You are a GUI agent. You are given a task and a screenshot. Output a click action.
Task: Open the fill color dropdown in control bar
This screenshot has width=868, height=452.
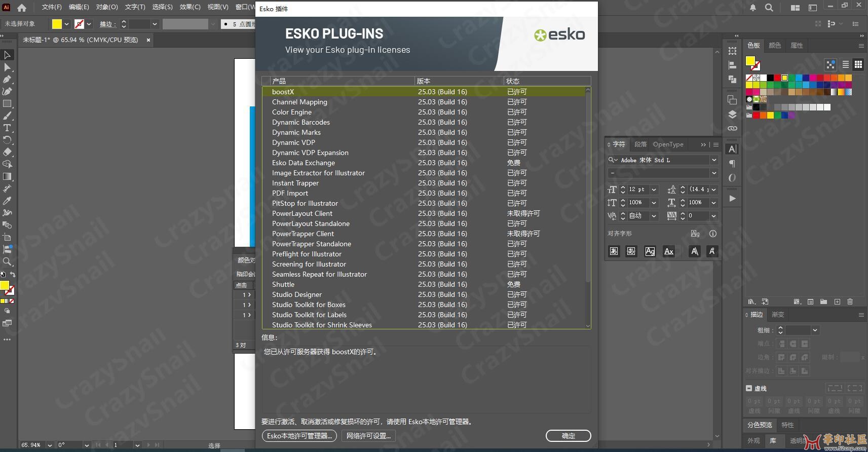66,24
